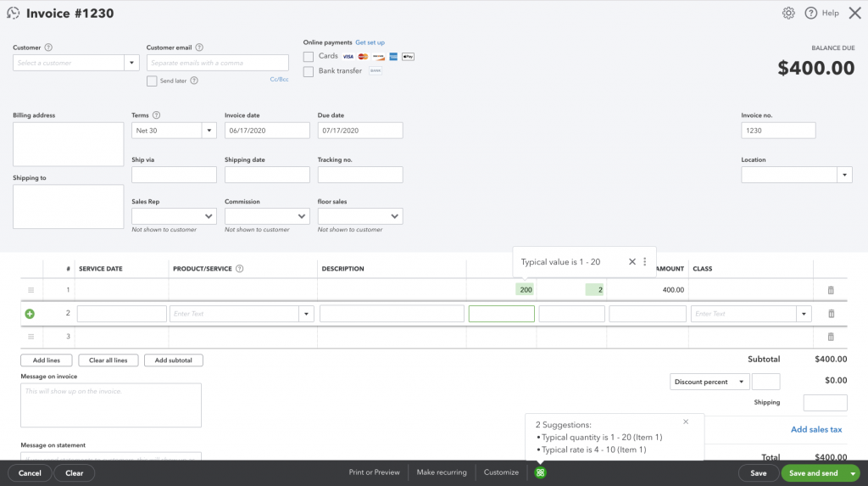Click the bank icon next to Bank transfer

[x=376, y=70]
